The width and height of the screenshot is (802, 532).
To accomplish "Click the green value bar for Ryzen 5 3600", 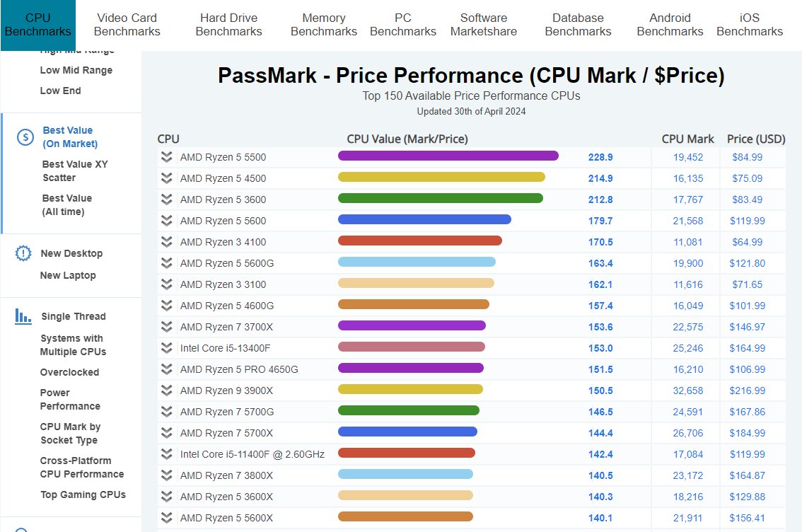I will tap(441, 198).
